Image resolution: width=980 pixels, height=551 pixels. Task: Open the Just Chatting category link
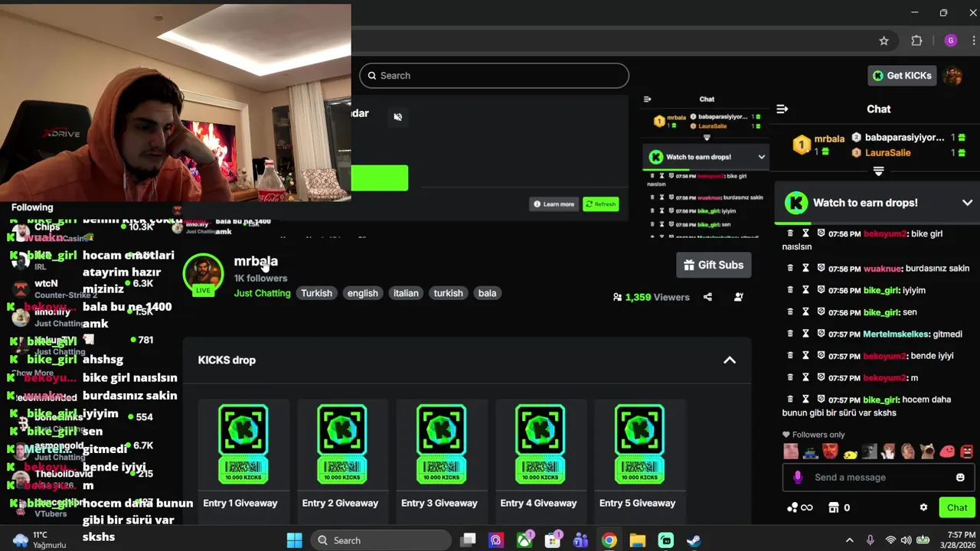tap(263, 293)
